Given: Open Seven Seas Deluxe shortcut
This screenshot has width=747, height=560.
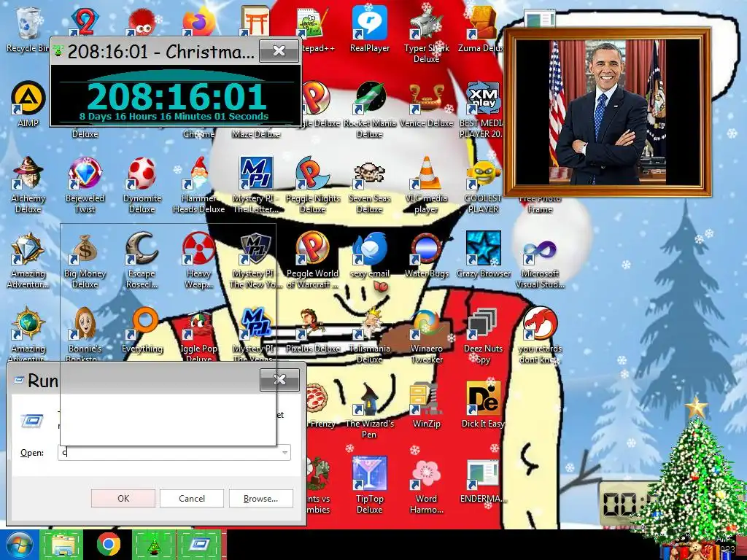Looking at the screenshot, I should 370,184.
